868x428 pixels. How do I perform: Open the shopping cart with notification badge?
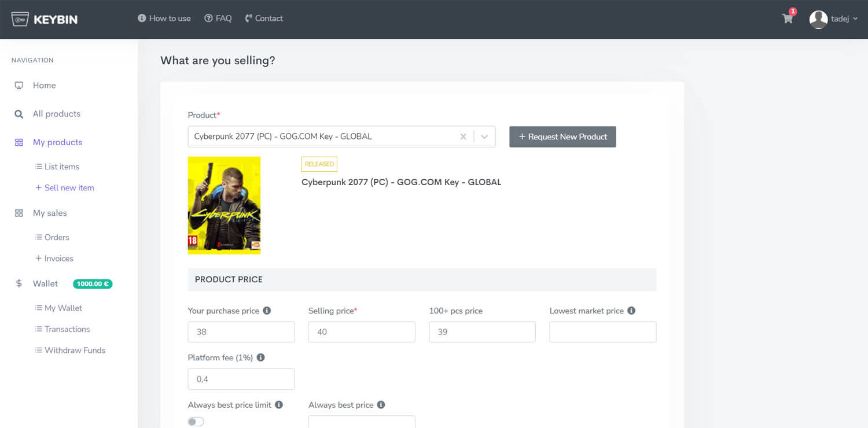(x=787, y=19)
